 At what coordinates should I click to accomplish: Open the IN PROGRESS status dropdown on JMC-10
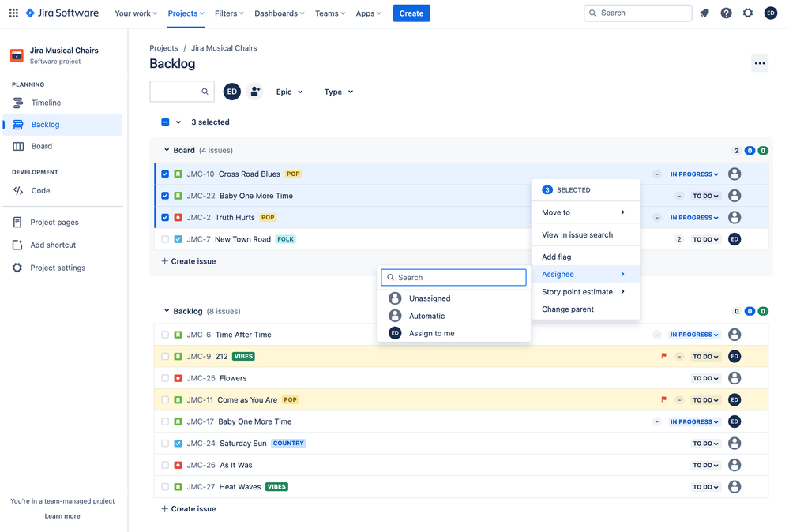[694, 174]
